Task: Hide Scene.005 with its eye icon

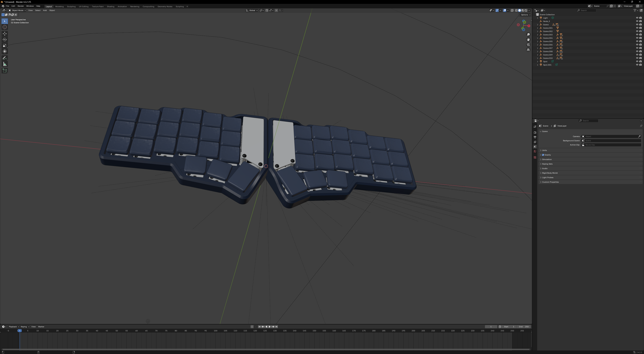Action: click(637, 41)
